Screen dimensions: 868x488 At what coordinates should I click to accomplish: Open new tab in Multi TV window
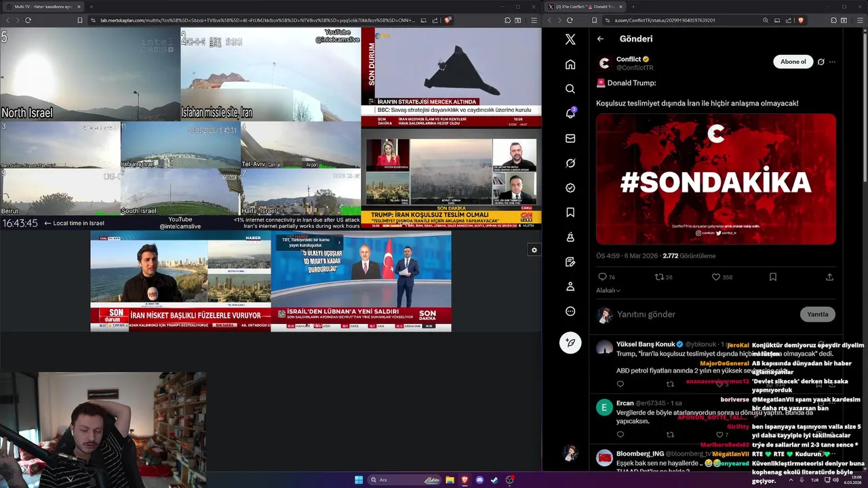point(91,7)
